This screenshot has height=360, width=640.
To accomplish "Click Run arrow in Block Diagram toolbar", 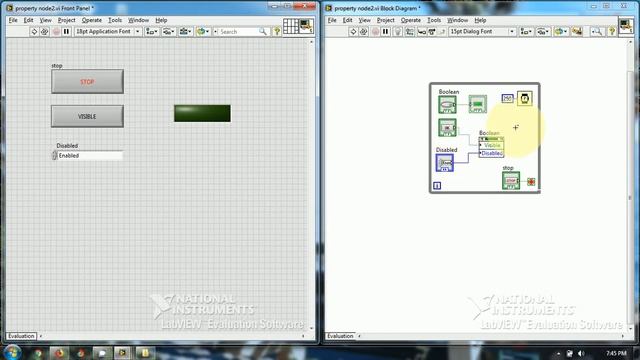I will [353, 31].
